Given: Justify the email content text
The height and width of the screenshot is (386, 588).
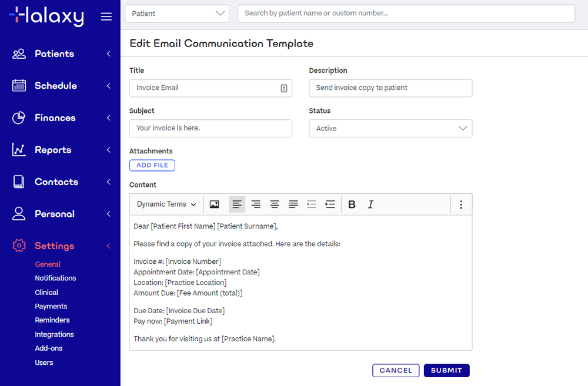Looking at the screenshot, I should pyautogui.click(x=293, y=204).
